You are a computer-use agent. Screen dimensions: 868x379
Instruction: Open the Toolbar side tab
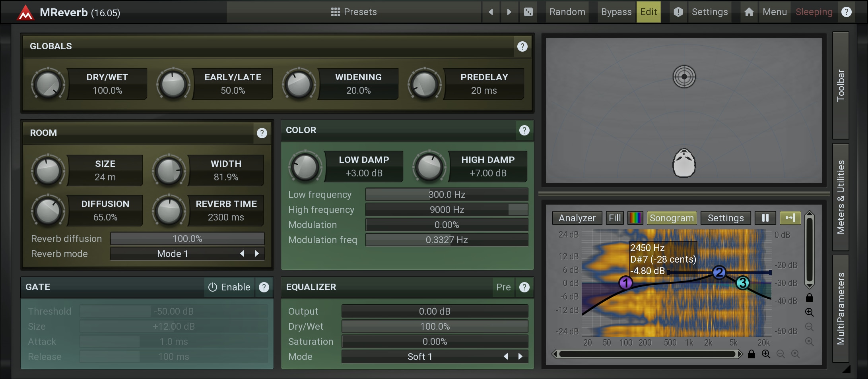(841, 85)
